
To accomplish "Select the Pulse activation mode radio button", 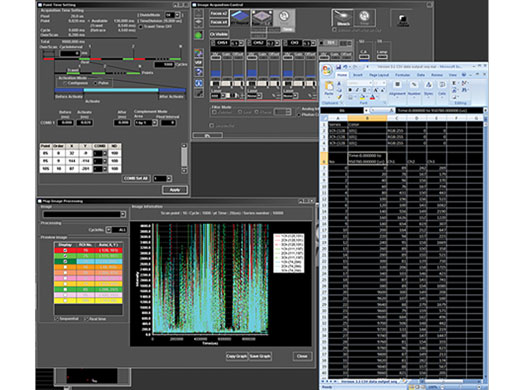I will pyautogui.click(x=96, y=83).
